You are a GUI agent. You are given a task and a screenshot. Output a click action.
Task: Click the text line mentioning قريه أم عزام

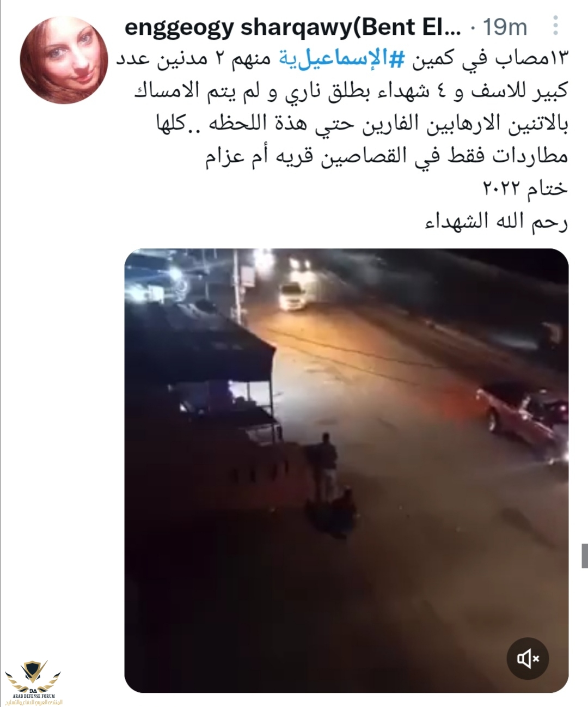click(386, 157)
